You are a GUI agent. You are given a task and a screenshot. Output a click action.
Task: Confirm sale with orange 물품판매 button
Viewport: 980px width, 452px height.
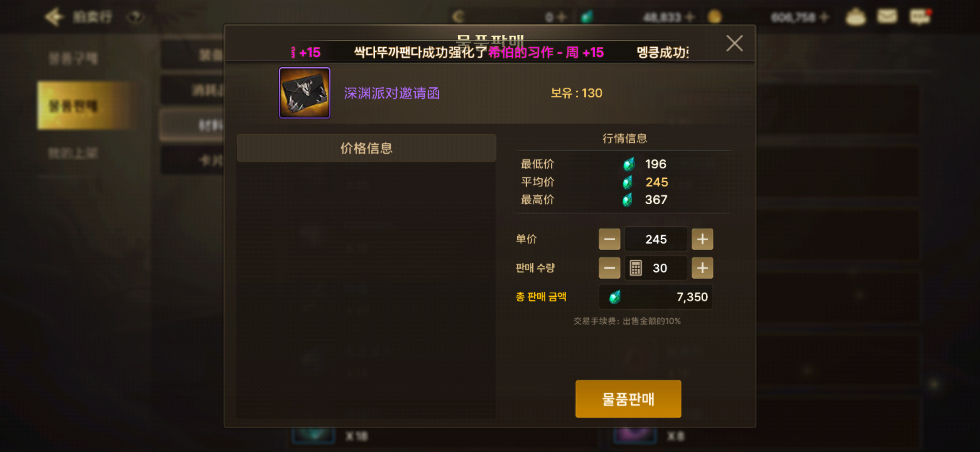tap(628, 399)
